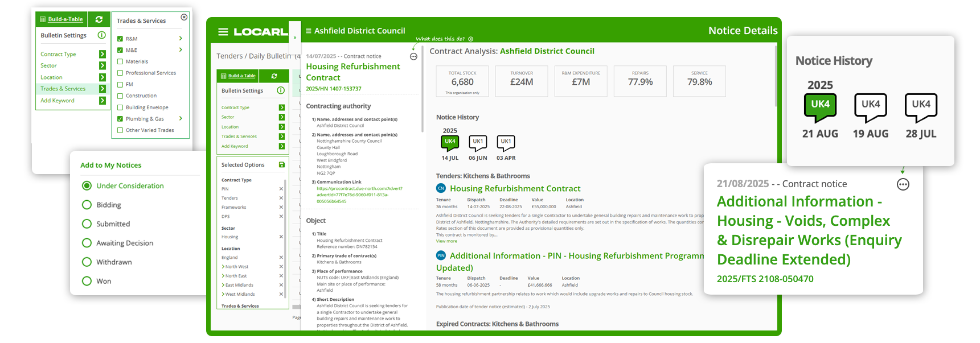Viewport: 980px width, 343px height.
Task: Open the UK4 notice dated 21 AUG
Action: click(x=820, y=106)
